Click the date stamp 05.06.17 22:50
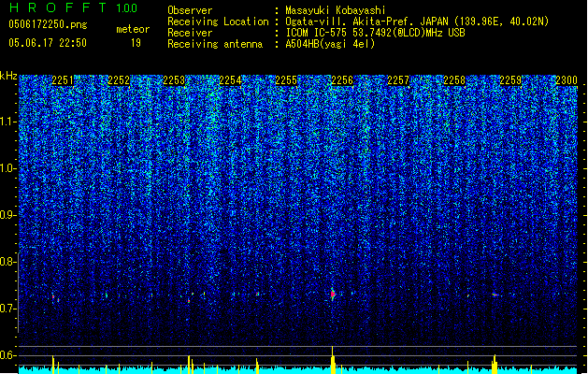This screenshot has height=374, width=588. [x=48, y=43]
